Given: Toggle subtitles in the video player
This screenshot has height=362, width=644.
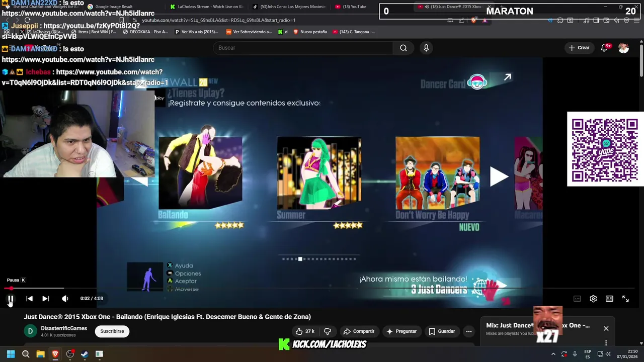Looking at the screenshot, I should point(577,299).
